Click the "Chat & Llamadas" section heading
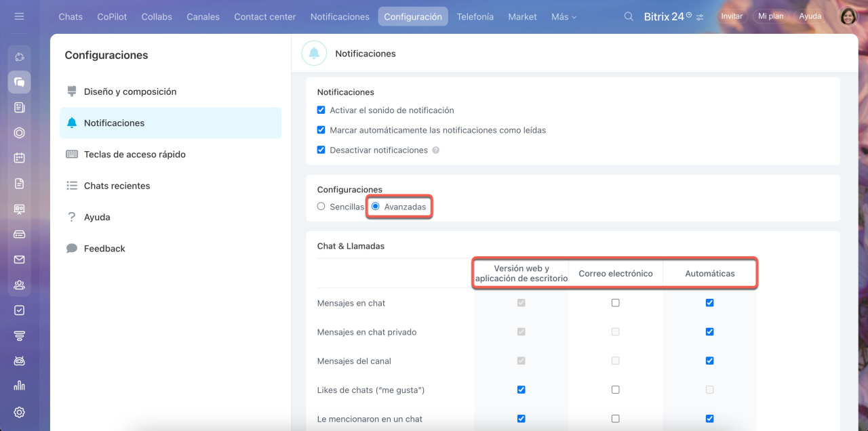 pos(351,246)
